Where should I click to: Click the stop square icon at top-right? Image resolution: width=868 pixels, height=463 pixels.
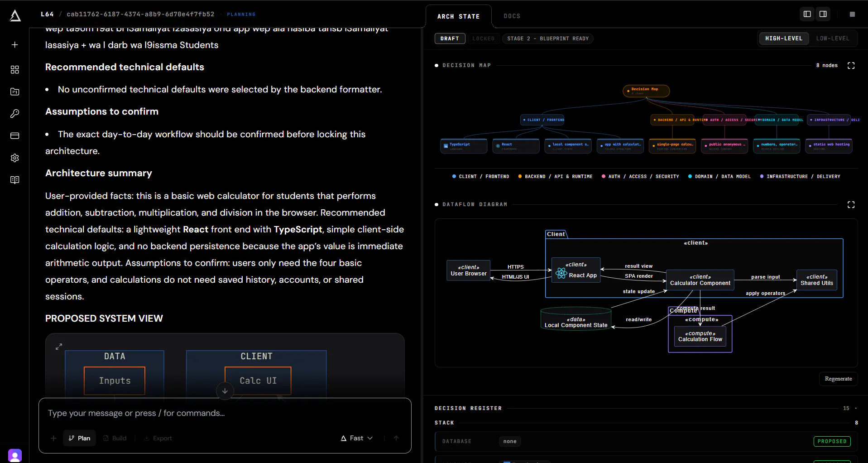point(852,14)
